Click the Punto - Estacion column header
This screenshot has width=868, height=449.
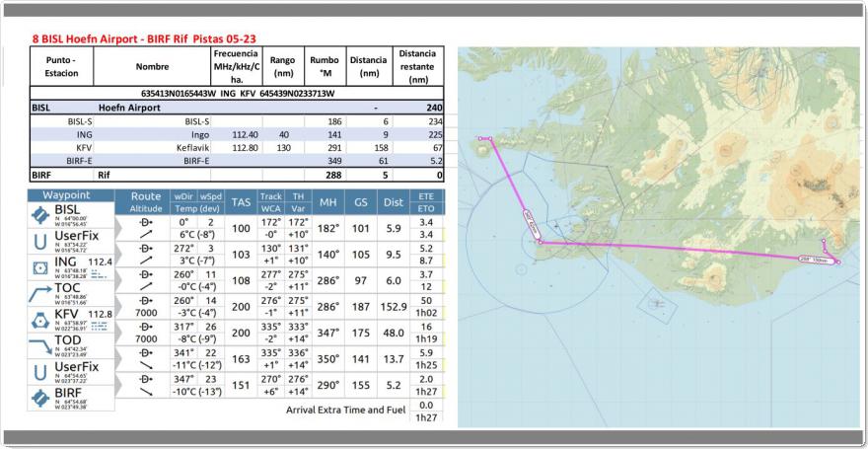[61, 66]
